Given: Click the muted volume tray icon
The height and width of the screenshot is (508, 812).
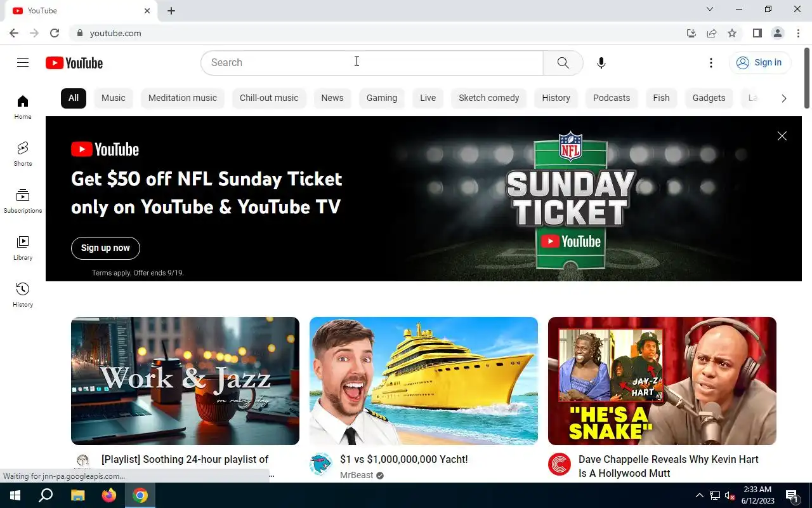Looking at the screenshot, I should coord(729,495).
